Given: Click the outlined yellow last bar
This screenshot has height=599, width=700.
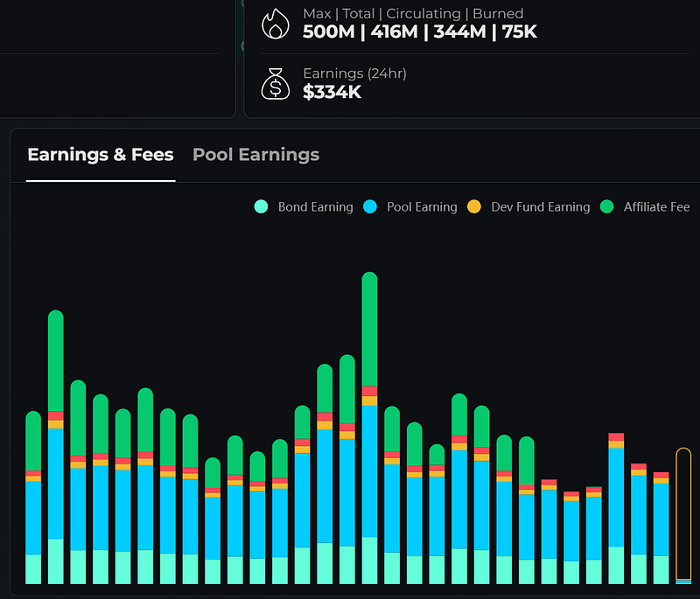Looking at the screenshot, I should coord(683,515).
